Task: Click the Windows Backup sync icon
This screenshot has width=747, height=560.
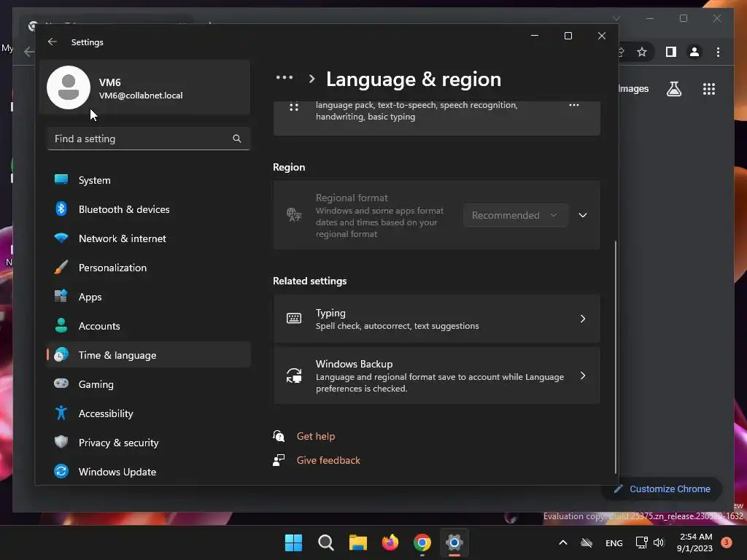Action: click(294, 376)
